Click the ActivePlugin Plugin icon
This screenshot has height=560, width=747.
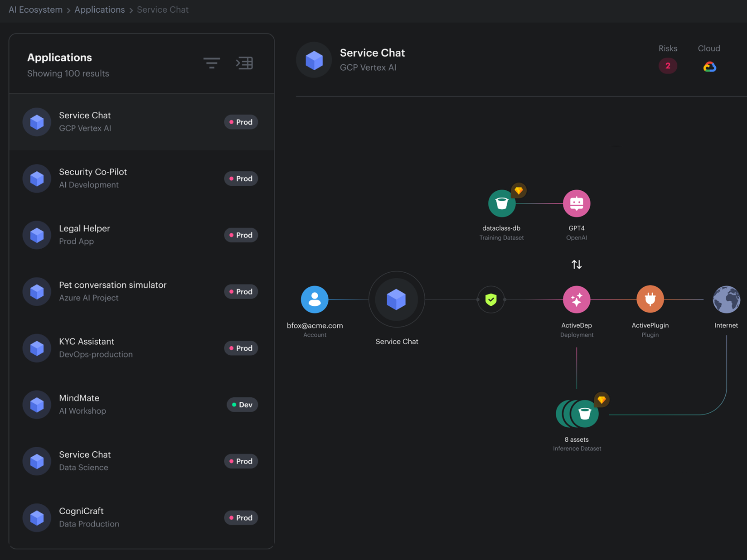(x=650, y=299)
